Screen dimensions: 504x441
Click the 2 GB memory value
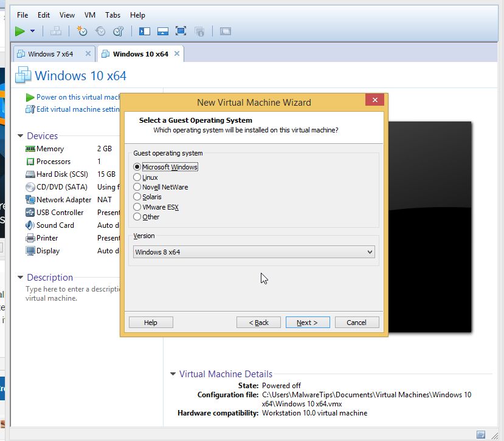point(105,149)
